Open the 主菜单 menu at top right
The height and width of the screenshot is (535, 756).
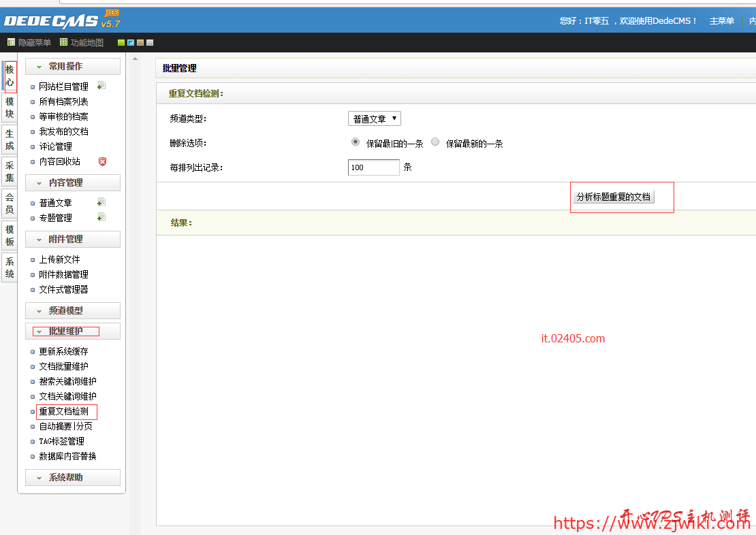(721, 20)
